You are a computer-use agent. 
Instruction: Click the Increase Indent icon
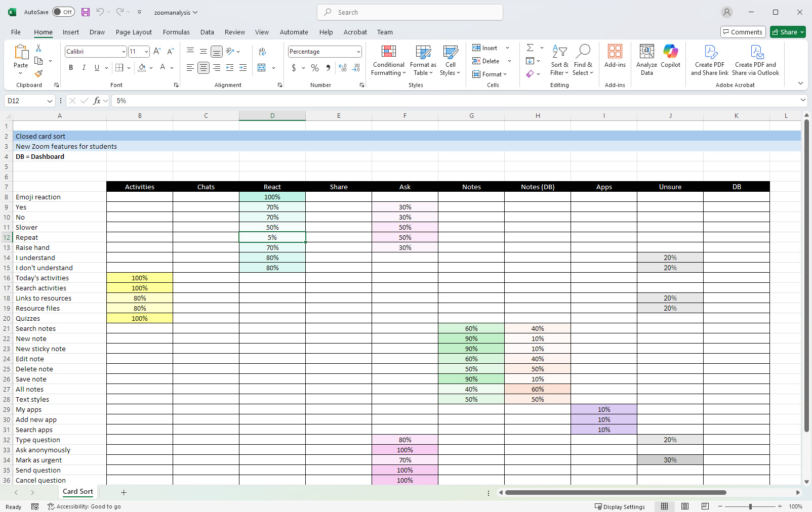pyautogui.click(x=243, y=68)
